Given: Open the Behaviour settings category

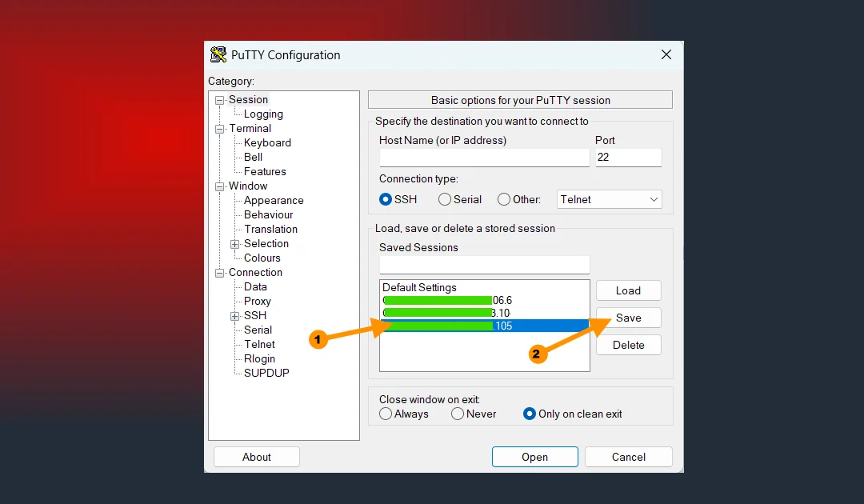Looking at the screenshot, I should click(268, 215).
